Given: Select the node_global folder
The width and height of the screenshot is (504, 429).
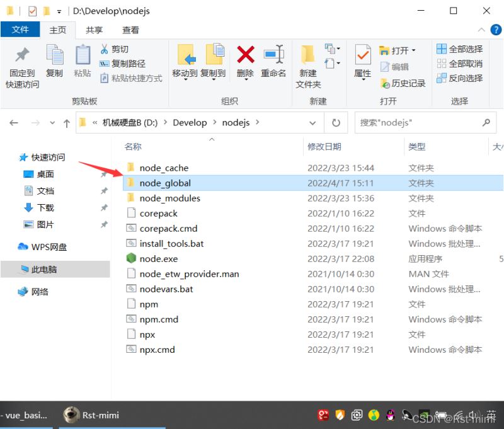Looking at the screenshot, I should point(165,183).
